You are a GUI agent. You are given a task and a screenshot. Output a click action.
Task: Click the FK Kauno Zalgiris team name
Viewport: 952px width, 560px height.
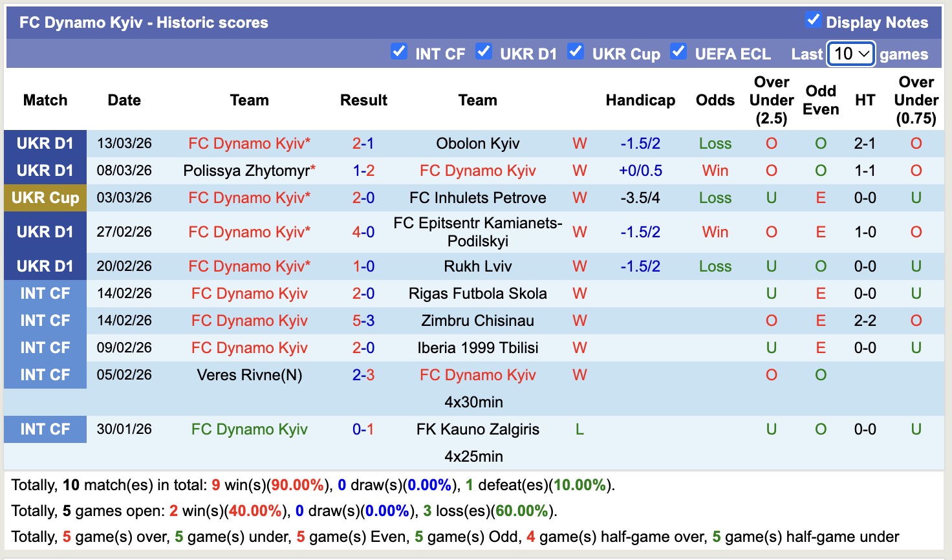click(x=477, y=429)
